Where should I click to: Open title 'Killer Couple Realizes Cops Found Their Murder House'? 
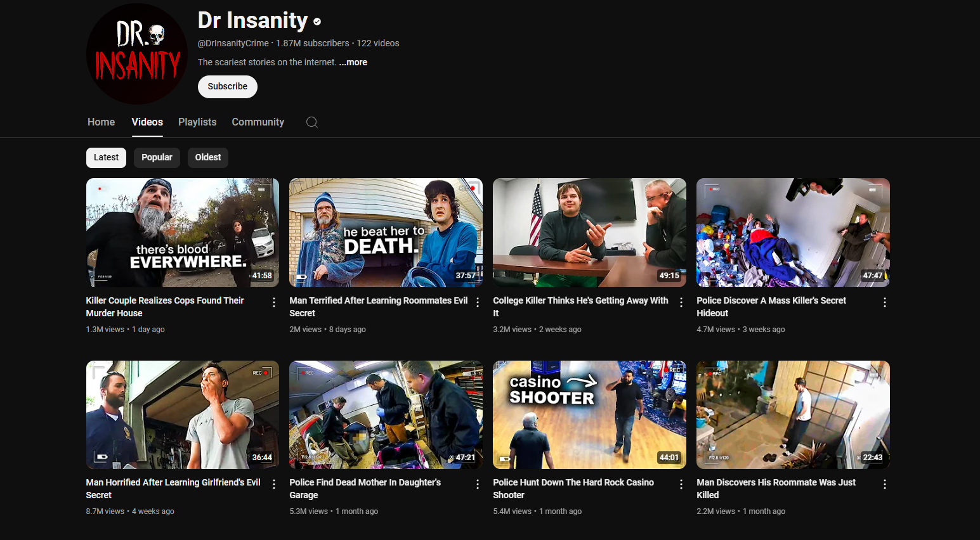point(165,307)
